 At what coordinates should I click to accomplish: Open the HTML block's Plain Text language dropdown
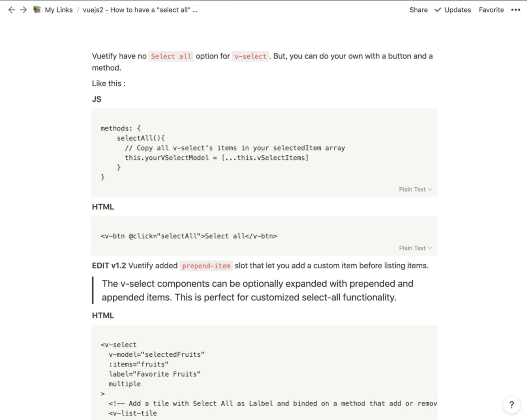[x=416, y=248]
